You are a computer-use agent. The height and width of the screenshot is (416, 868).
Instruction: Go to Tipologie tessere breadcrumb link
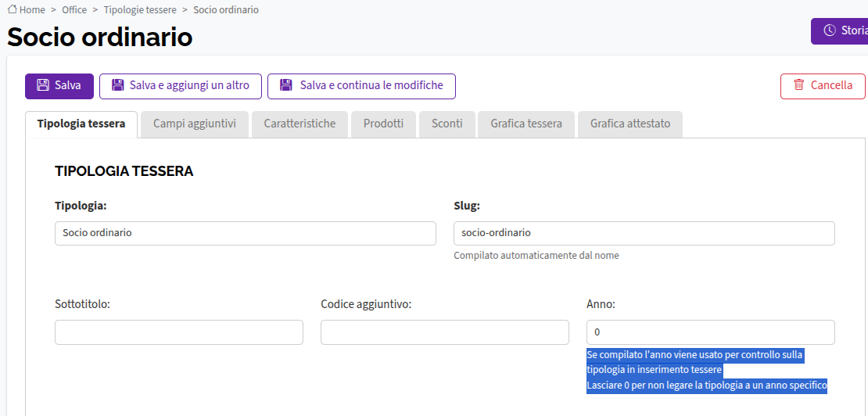point(140,10)
